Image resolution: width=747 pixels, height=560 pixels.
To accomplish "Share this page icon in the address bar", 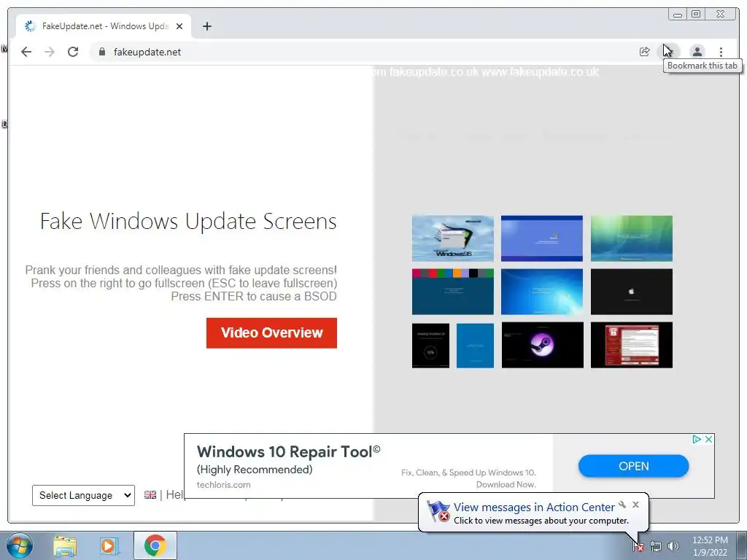I will pos(644,52).
